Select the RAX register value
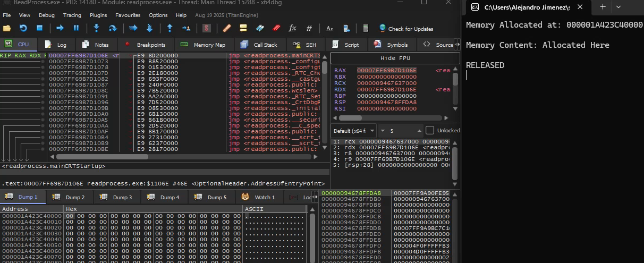The width and height of the screenshot is (644, 263). [386, 70]
